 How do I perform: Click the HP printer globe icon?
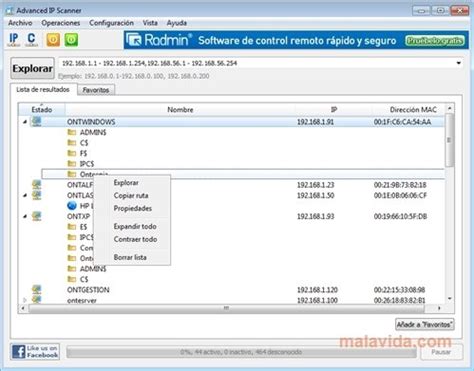pos(72,206)
